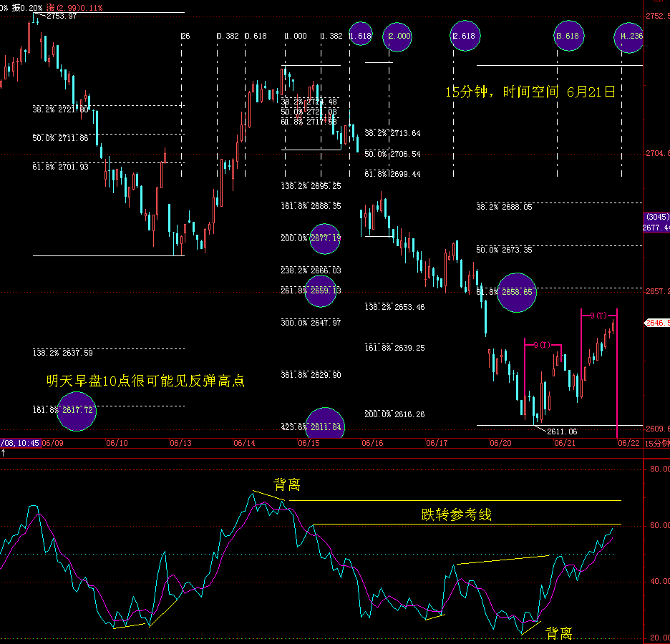Viewport: 670px width, 644px height.
Task: Jump to 06/20 on the date axis
Action: point(500,444)
